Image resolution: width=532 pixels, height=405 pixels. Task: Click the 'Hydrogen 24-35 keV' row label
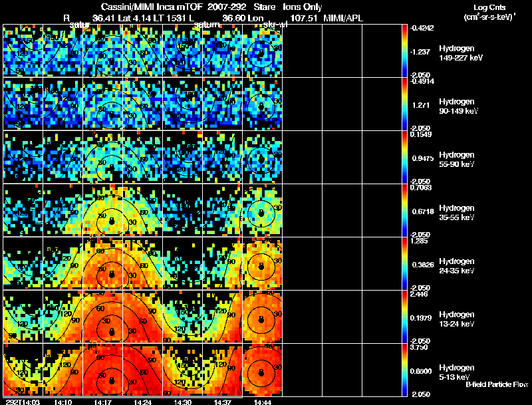[457, 266]
